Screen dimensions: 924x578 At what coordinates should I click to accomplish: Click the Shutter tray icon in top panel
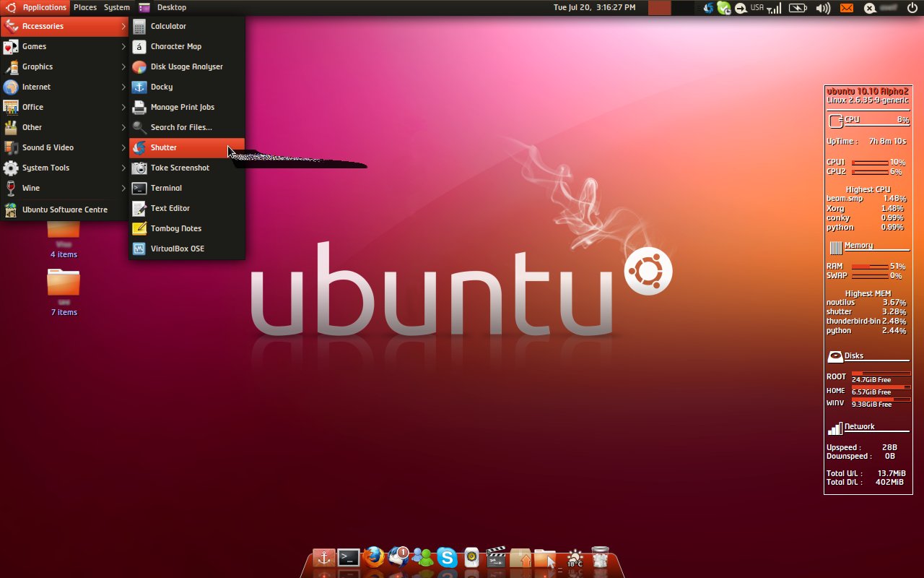(709, 8)
